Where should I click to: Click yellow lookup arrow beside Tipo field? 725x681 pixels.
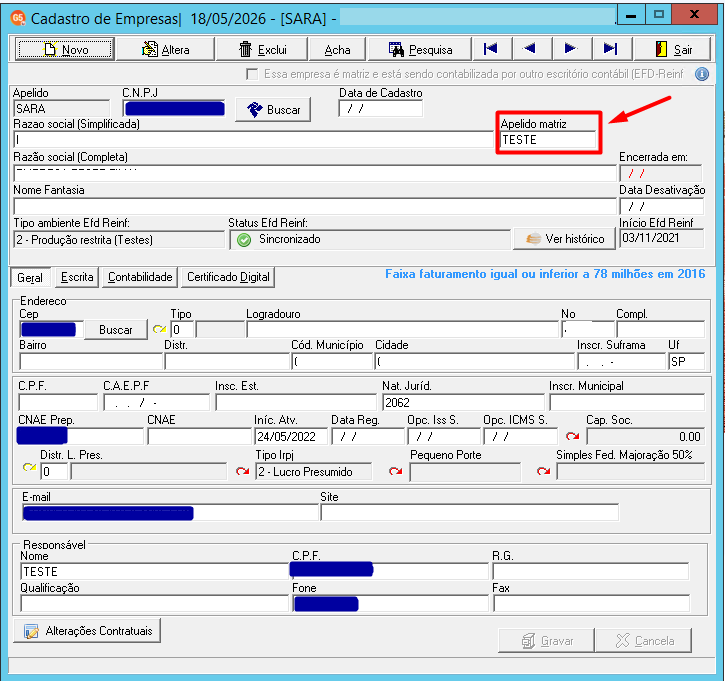click(160, 329)
